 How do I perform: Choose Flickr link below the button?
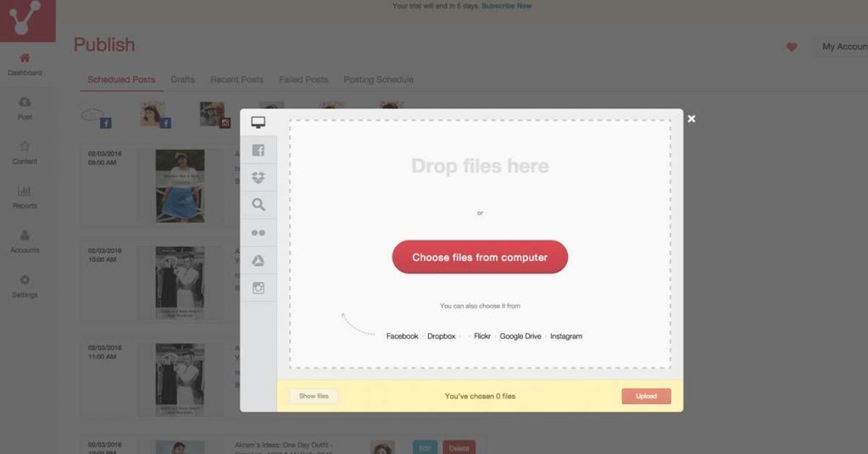coord(482,336)
